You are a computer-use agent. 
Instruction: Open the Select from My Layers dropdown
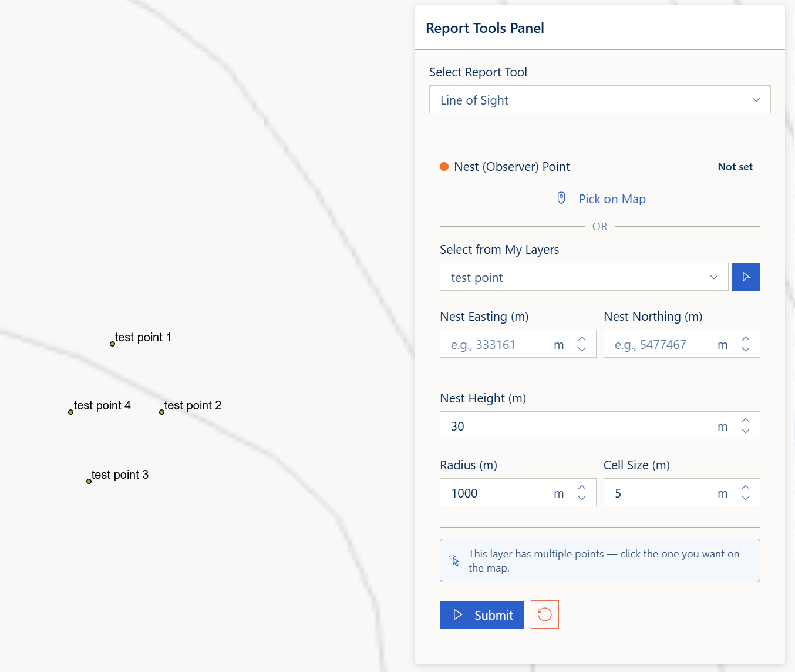coord(584,277)
